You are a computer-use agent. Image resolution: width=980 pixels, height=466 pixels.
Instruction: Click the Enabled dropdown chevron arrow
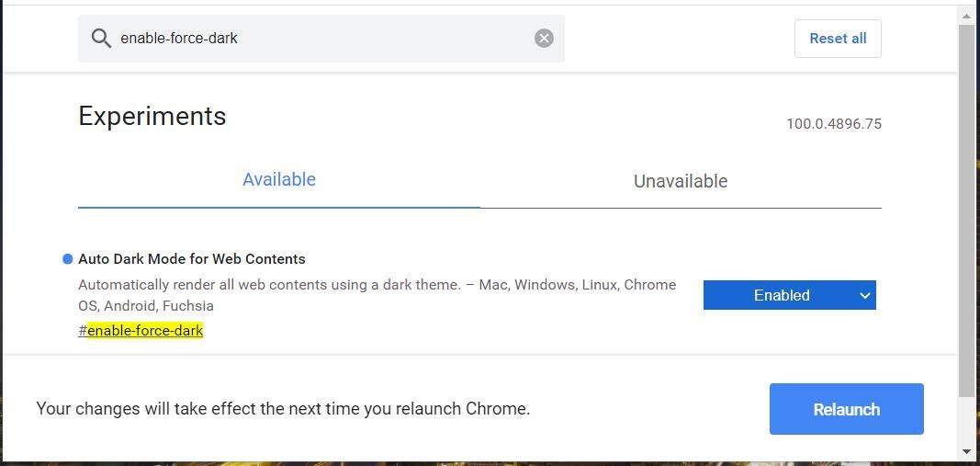(x=864, y=295)
